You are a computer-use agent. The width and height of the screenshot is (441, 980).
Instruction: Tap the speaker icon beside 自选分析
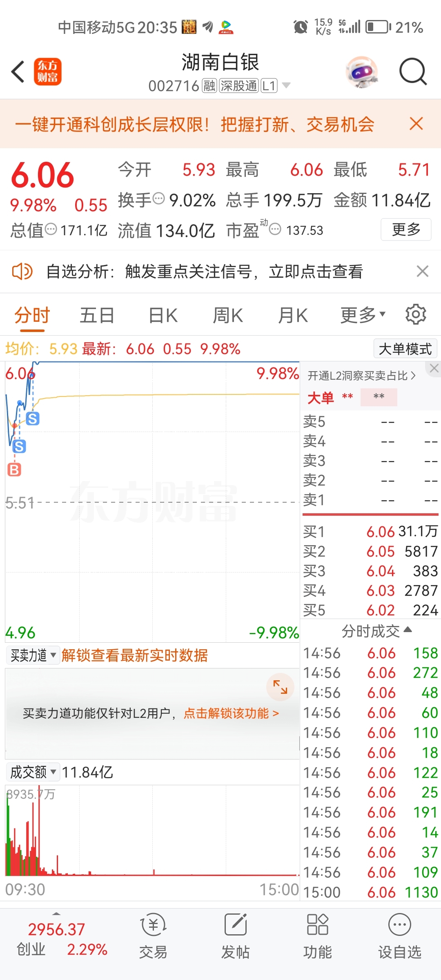click(x=22, y=271)
